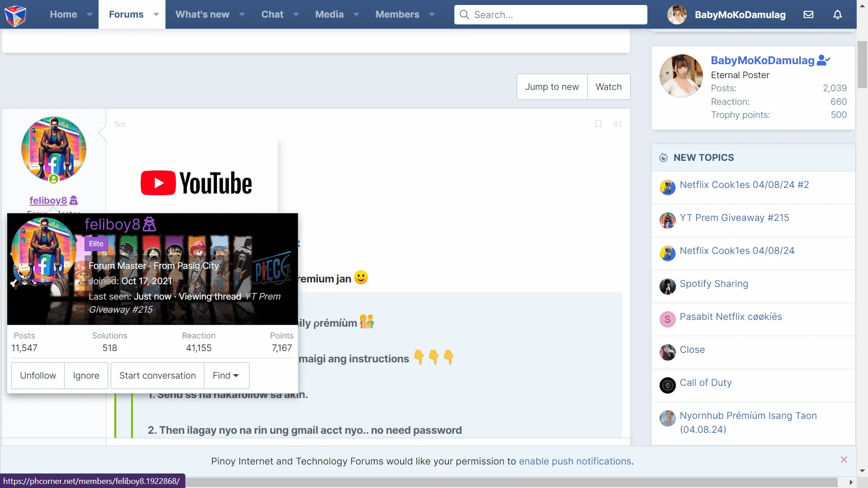The height and width of the screenshot is (488, 868).
Task: Open BabyMoKoDamulag sidebar profile link
Action: coord(762,61)
